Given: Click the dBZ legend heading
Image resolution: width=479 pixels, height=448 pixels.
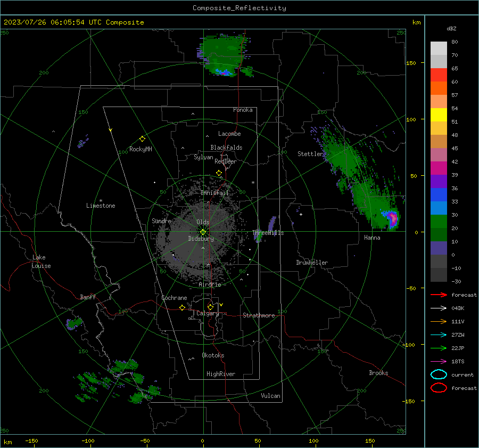Looking at the screenshot, I should (x=451, y=29).
